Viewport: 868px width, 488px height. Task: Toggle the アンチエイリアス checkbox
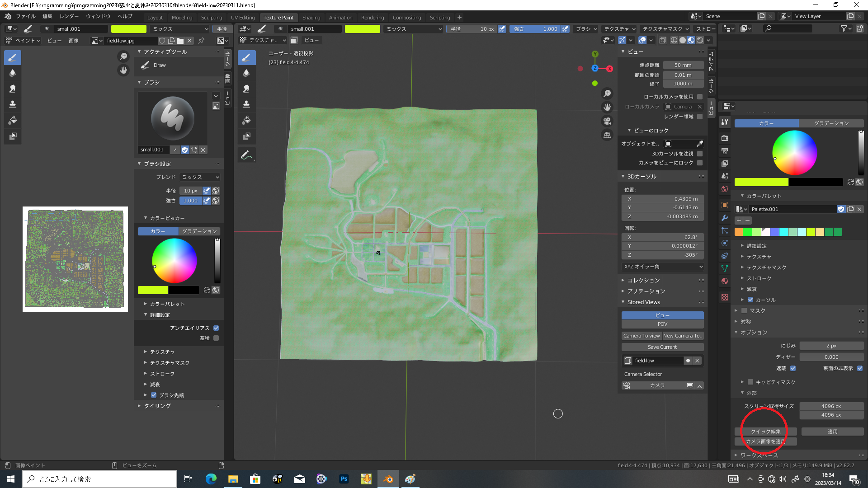[216, 328]
